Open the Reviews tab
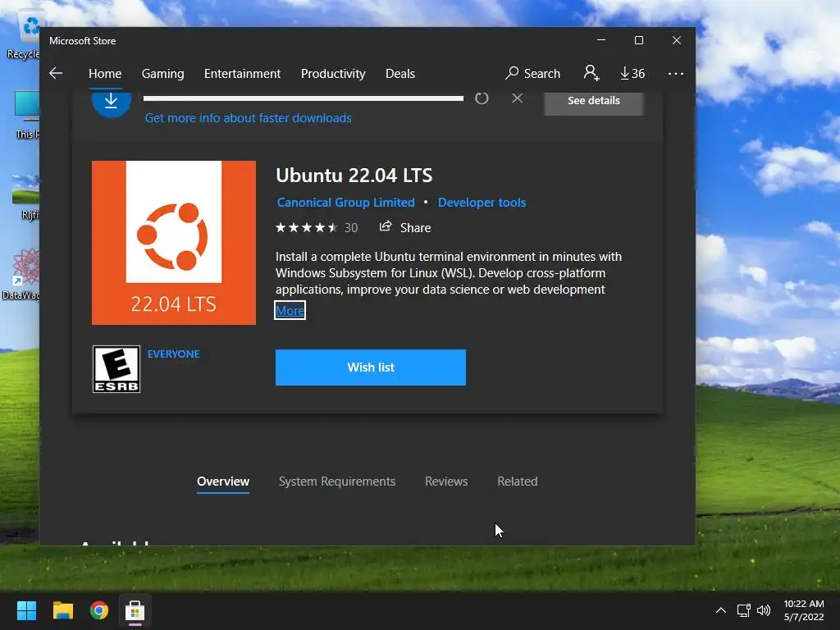This screenshot has height=630, width=840. (x=446, y=481)
